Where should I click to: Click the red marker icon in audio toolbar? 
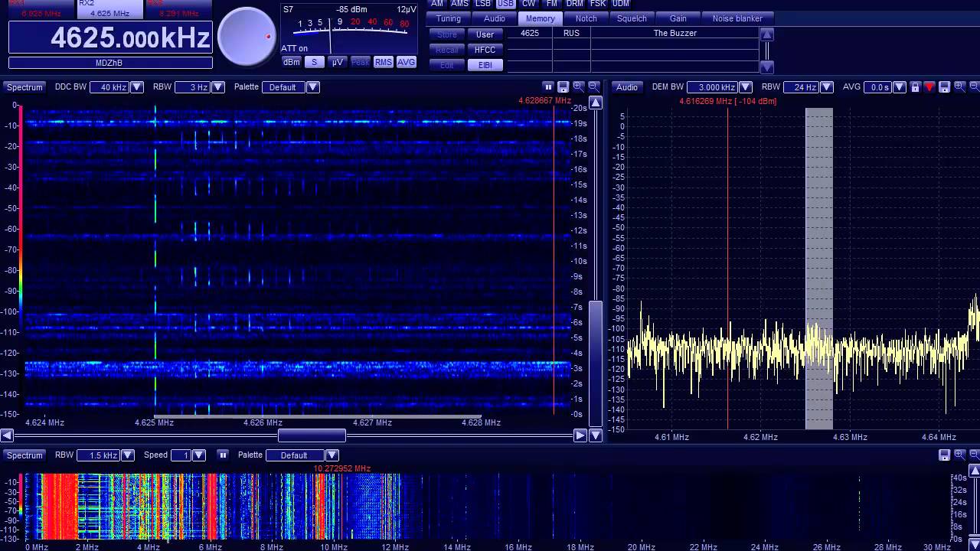929,87
